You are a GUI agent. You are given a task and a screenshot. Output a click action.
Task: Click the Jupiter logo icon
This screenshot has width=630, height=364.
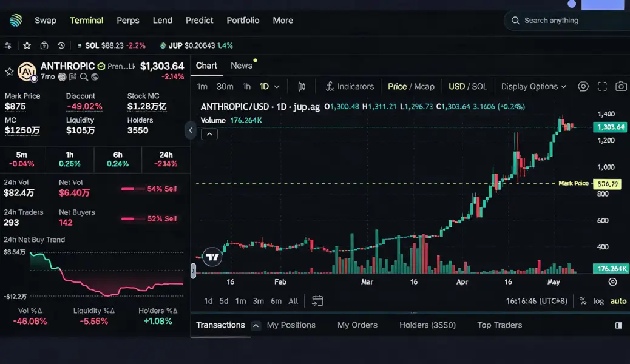coord(16,20)
